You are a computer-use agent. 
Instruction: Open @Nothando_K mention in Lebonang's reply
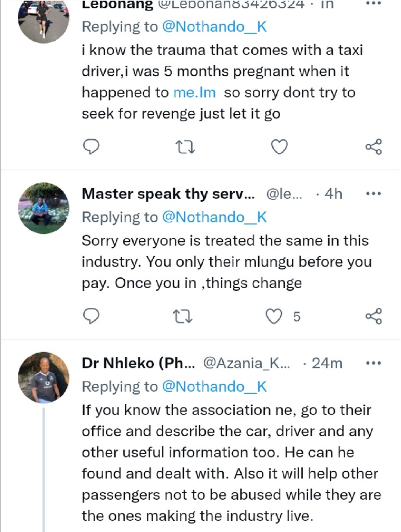click(x=215, y=27)
